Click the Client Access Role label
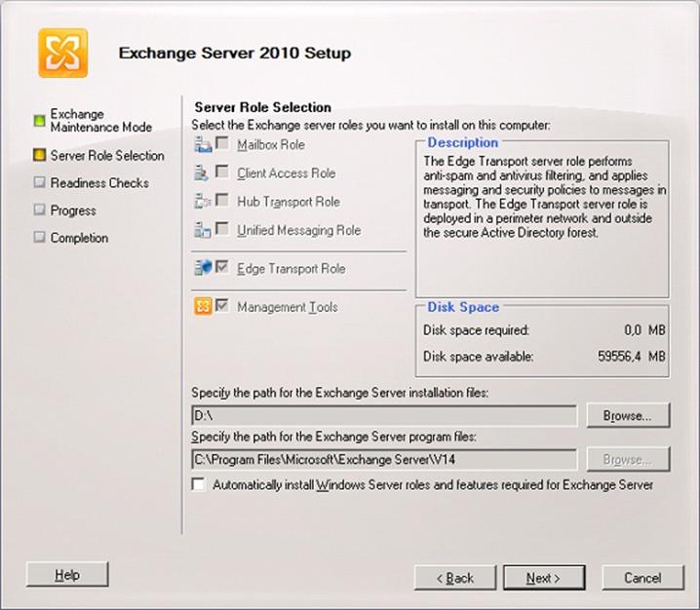 [x=287, y=173]
